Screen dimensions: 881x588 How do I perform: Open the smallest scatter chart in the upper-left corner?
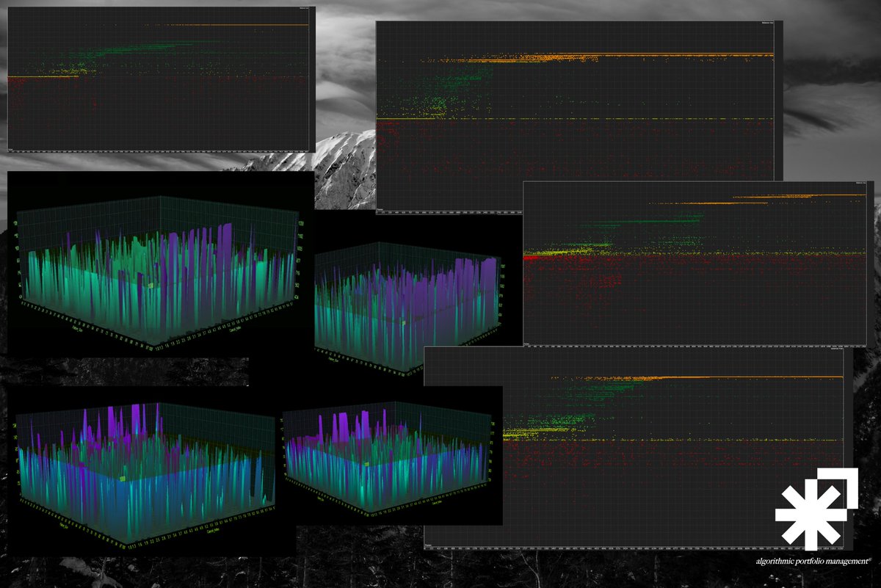pyautogui.click(x=162, y=79)
